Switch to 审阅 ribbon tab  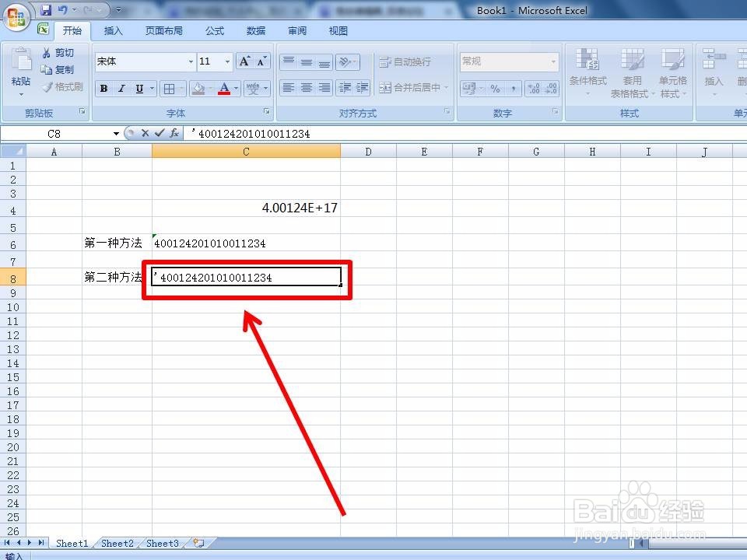coord(296,31)
